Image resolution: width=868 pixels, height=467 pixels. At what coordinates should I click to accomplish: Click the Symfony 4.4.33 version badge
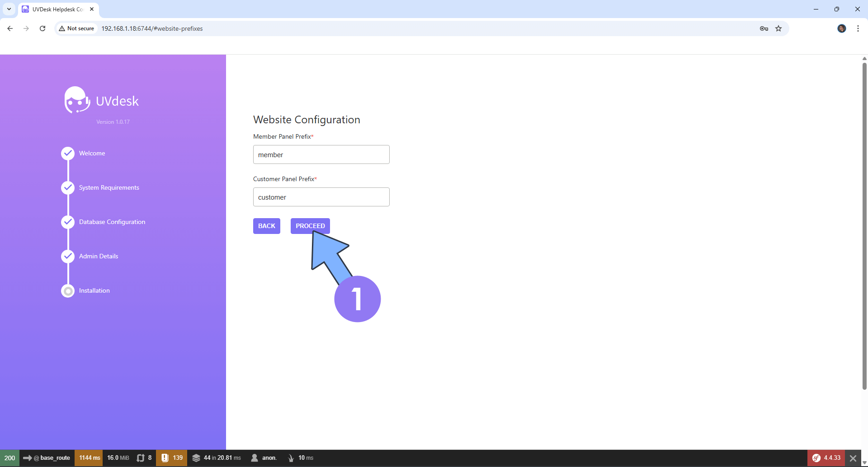point(826,458)
